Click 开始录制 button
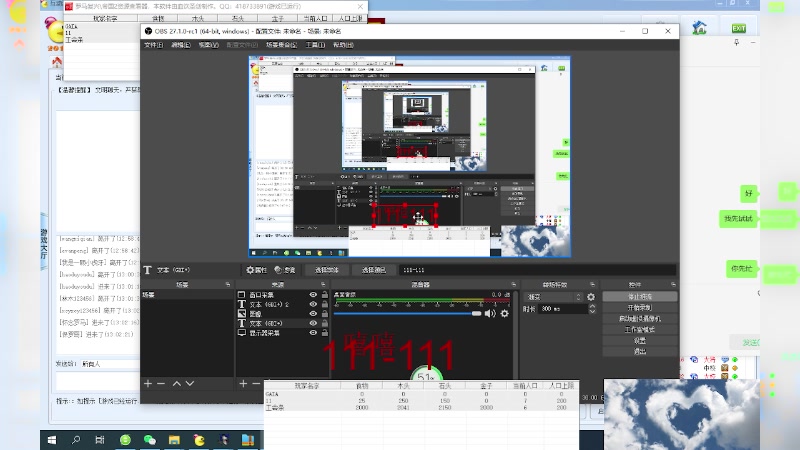The height and width of the screenshot is (450, 800). pyautogui.click(x=640, y=308)
